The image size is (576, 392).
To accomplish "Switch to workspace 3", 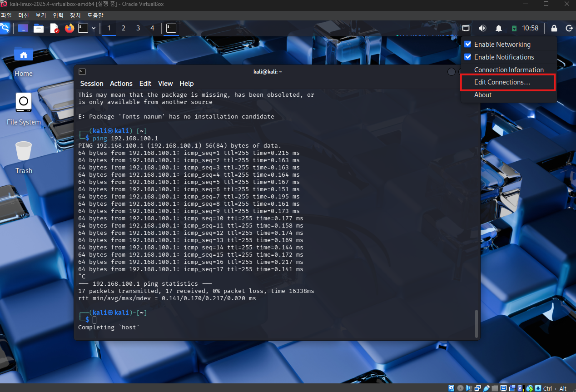I will pyautogui.click(x=138, y=28).
